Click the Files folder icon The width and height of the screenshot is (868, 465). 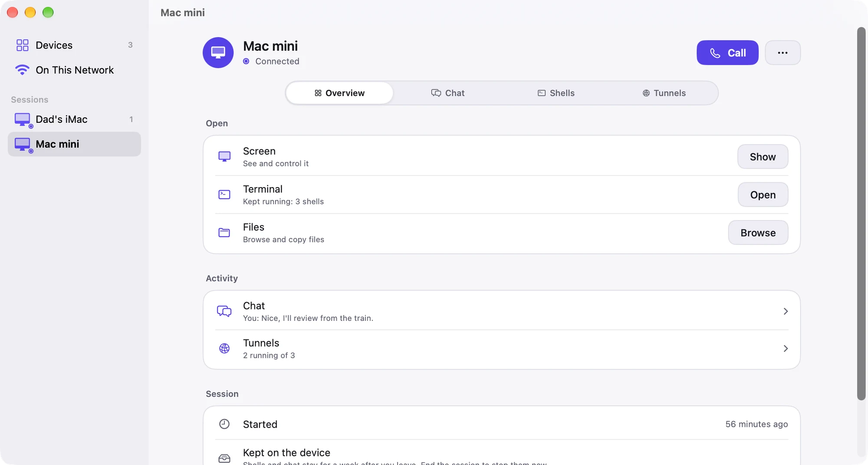tap(224, 233)
